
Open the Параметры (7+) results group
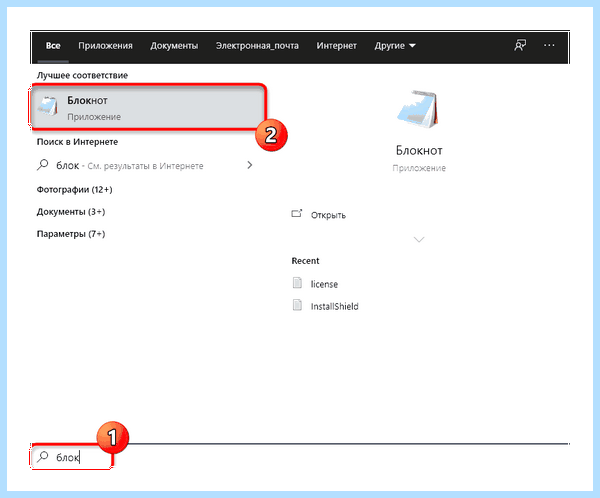[x=71, y=234]
